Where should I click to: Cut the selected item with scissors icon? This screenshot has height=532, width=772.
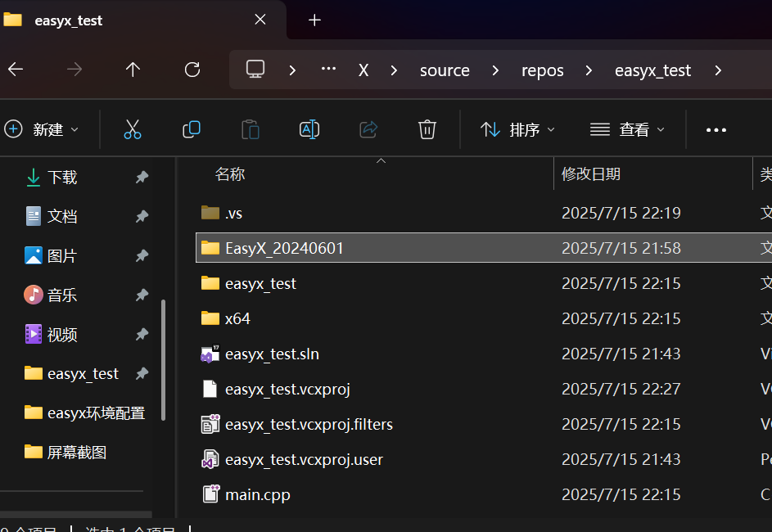pos(133,129)
